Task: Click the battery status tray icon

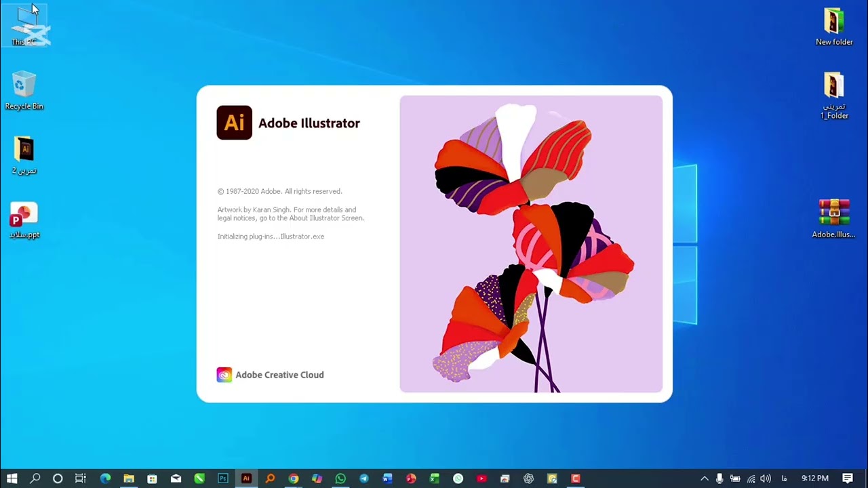Action: point(735,479)
